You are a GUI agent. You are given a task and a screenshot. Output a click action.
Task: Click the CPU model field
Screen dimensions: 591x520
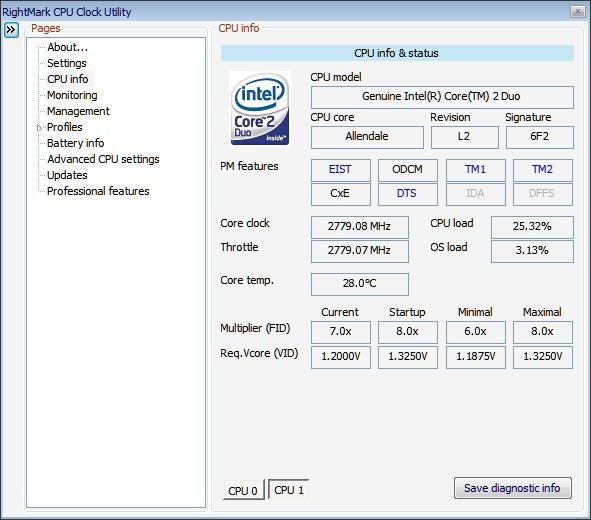point(442,97)
